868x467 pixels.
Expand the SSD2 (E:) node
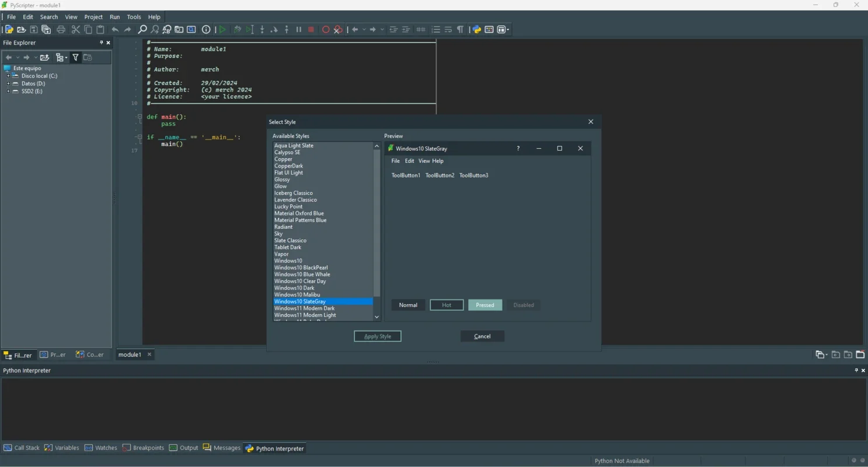[x=8, y=91]
